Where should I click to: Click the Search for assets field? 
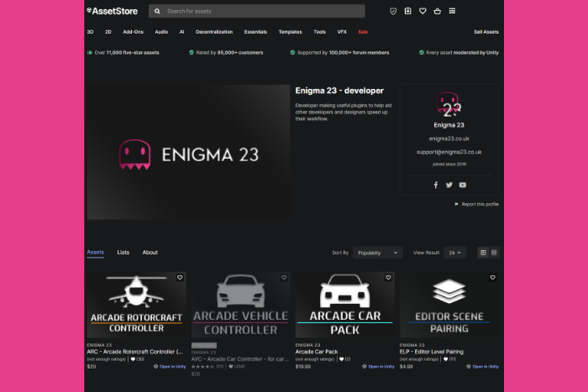click(260, 11)
